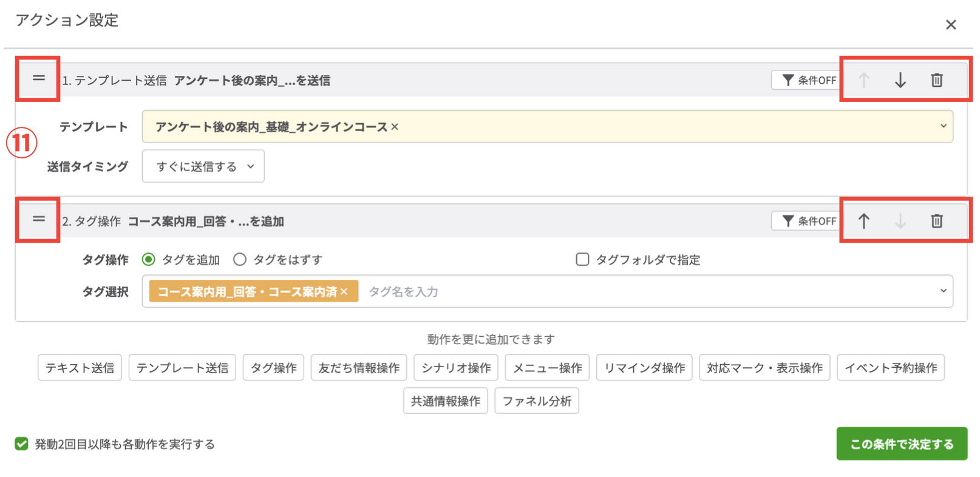Delete the template send action via trash icon
The height and width of the screenshot is (477, 980).
936,80
